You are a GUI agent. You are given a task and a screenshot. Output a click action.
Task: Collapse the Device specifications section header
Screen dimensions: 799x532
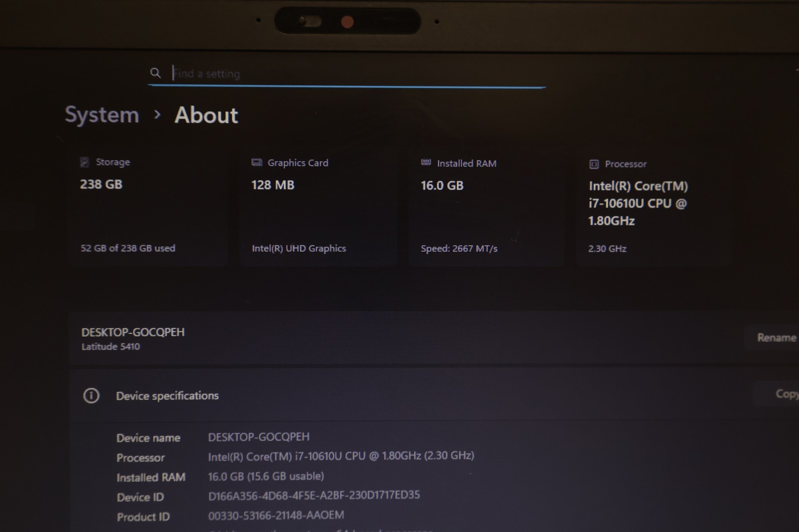tap(434, 395)
